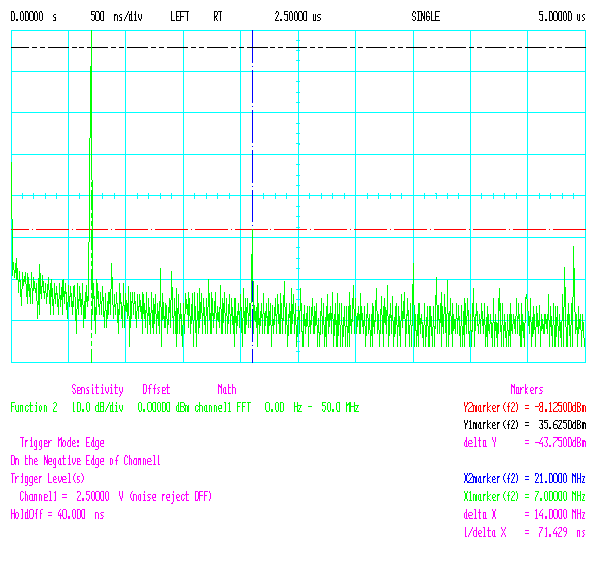The image size is (597, 562).
Task: Click the RT label in header
Action: (218, 17)
